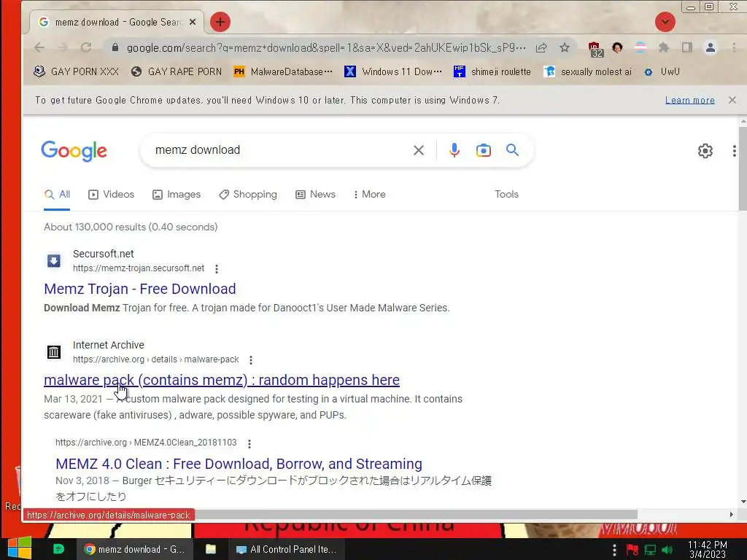The width and height of the screenshot is (747, 560).
Task: Open the uBlock extension showing 32
Action: click(x=595, y=49)
